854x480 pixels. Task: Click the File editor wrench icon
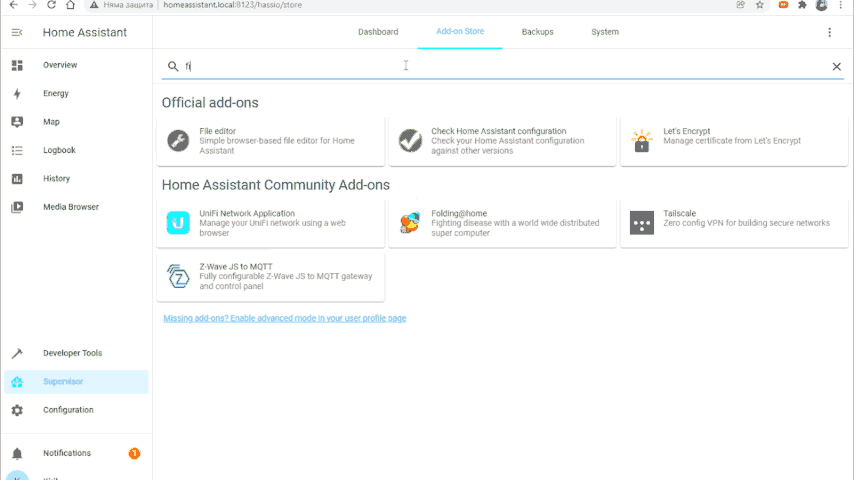coord(178,141)
